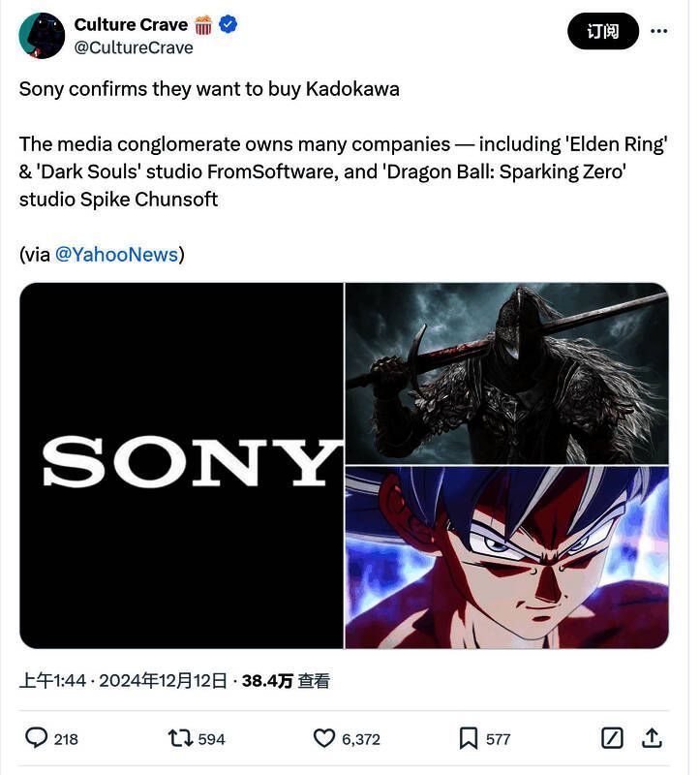View the Dragon Ball Goku image

coord(506,557)
